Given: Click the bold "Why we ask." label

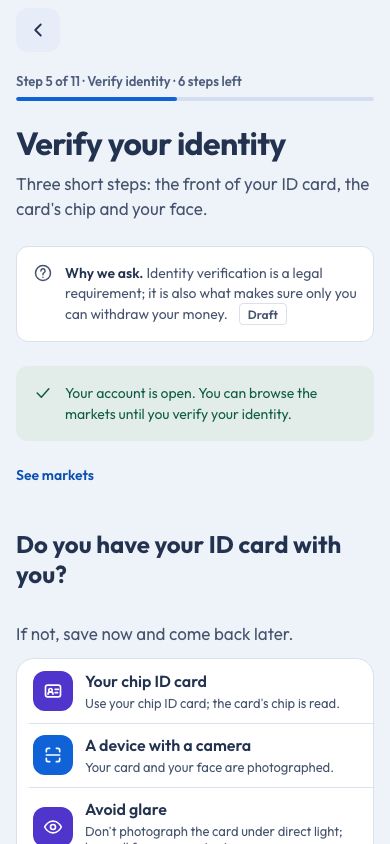Looking at the screenshot, I should coord(104,273).
